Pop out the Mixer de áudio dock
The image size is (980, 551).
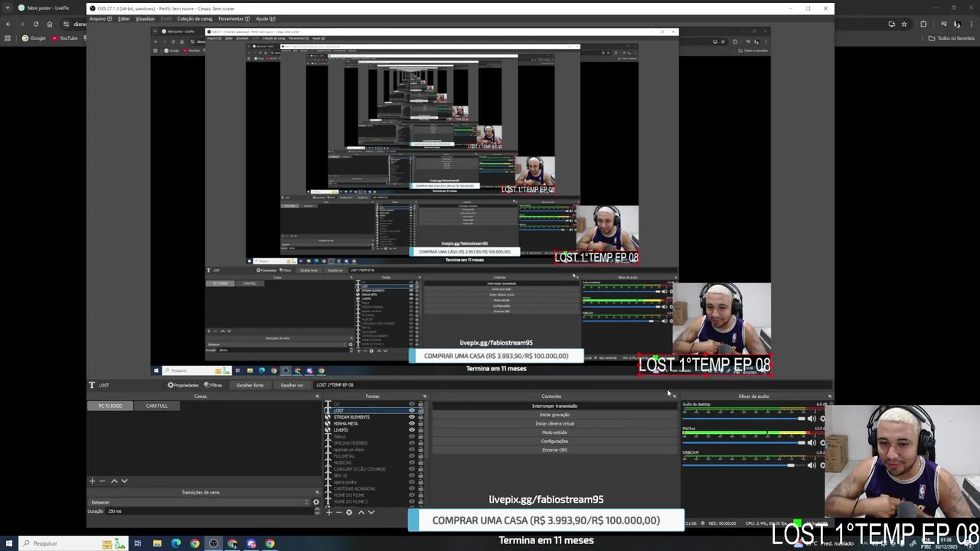pos(829,396)
